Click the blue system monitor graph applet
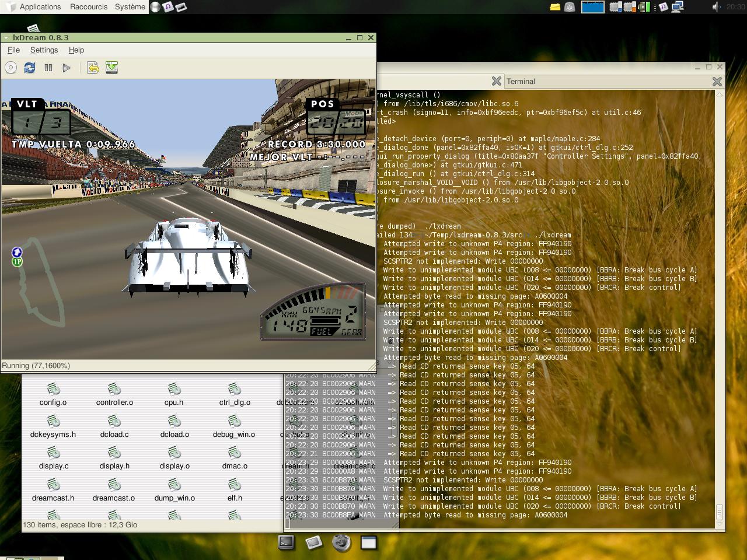Viewport: 747px width, 560px height. [593, 7]
